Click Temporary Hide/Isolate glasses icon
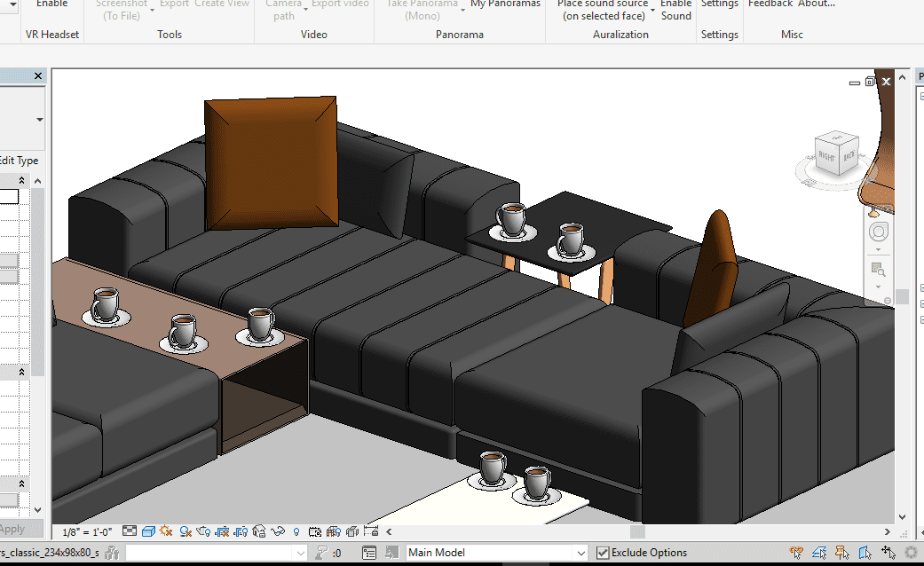The image size is (924, 566). tap(278, 531)
